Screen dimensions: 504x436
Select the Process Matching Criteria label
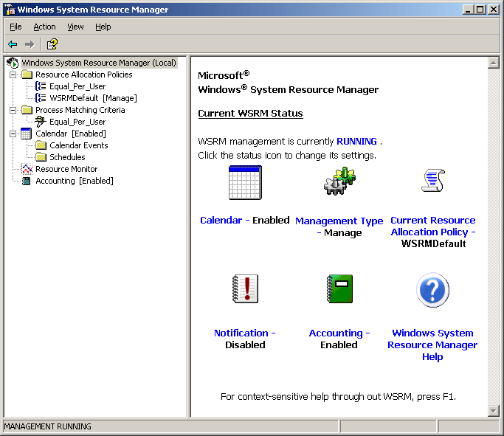pyautogui.click(x=80, y=110)
